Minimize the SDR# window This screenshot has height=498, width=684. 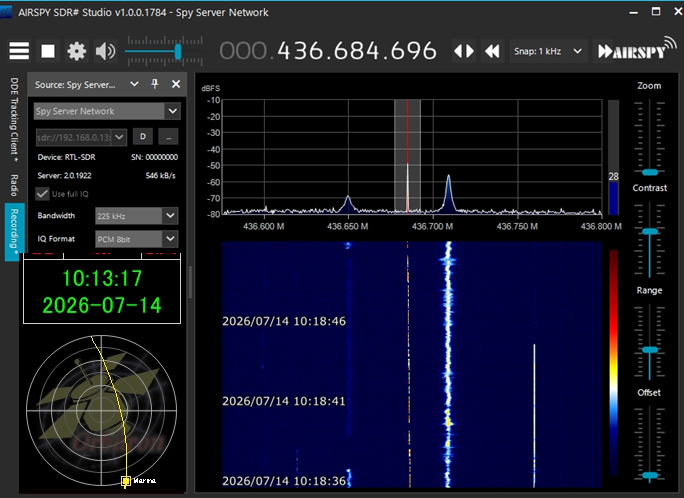634,12
